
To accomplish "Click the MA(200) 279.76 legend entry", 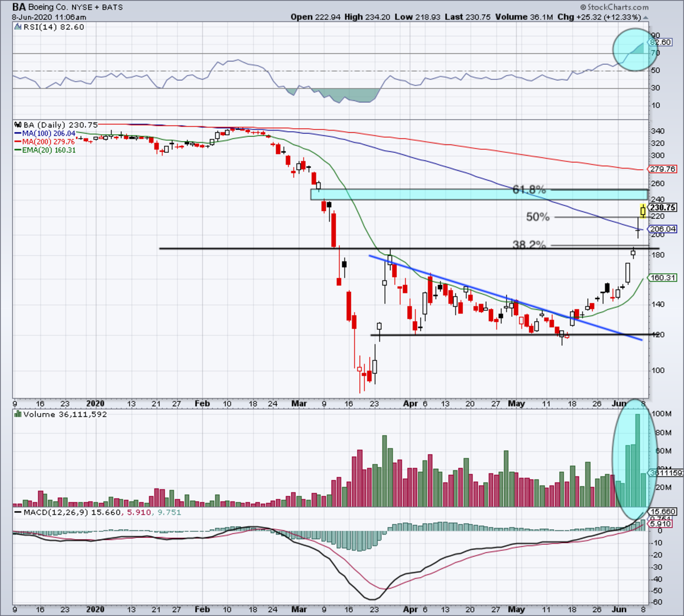I will tap(44, 142).
